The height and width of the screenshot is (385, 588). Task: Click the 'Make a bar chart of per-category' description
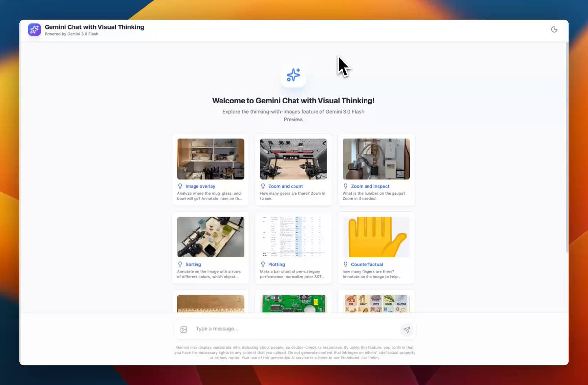293,274
